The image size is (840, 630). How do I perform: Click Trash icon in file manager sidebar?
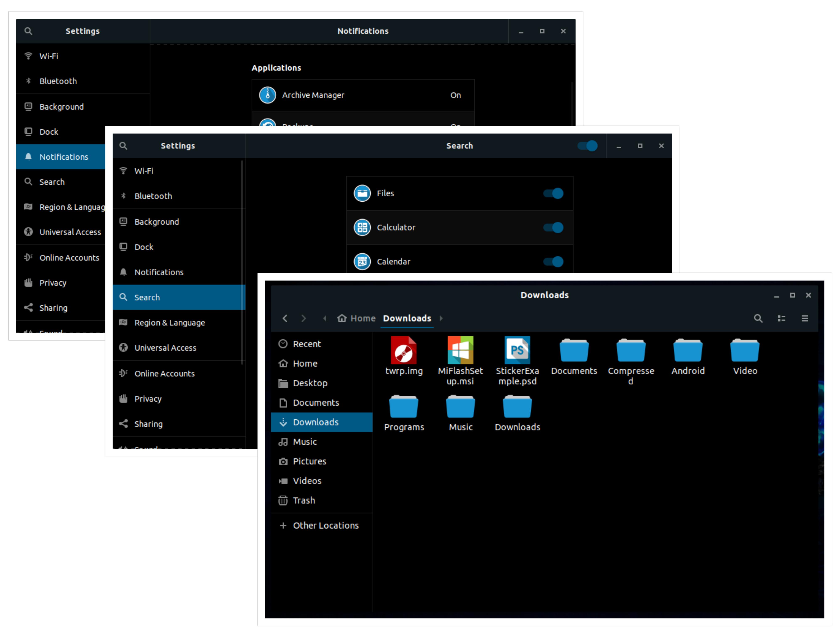click(x=283, y=500)
